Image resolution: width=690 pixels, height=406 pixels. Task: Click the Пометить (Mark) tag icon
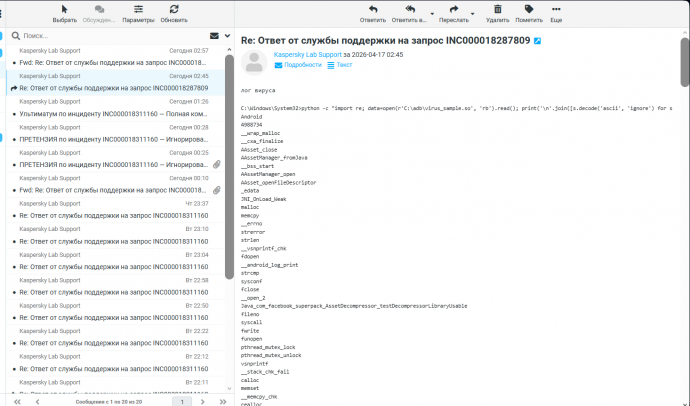pos(528,9)
